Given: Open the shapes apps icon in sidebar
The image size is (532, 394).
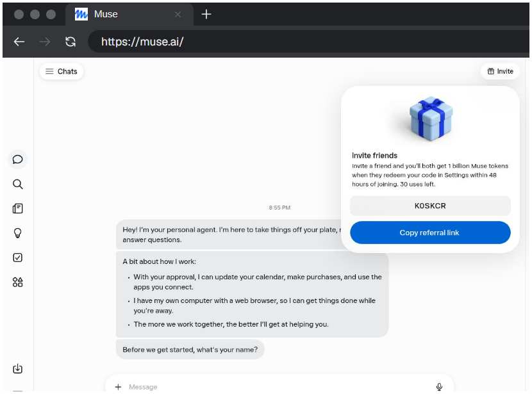Looking at the screenshot, I should 18,282.
